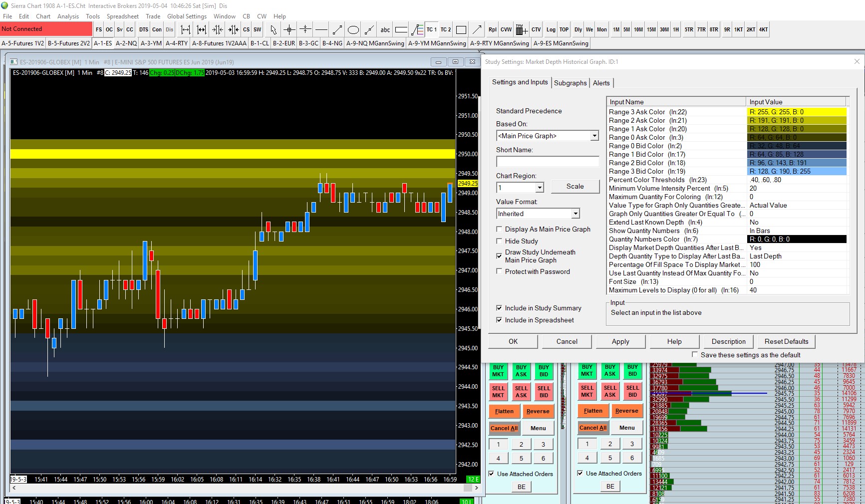This screenshot has height=504, width=865.
Task: Select the arrow drawing tool
Action: coord(477,30)
